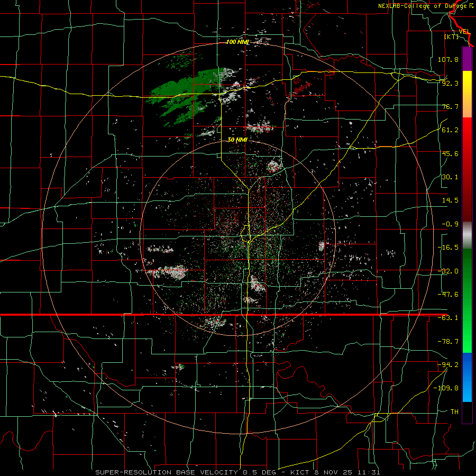Click the 30.1 velocity scale value

coord(450,177)
